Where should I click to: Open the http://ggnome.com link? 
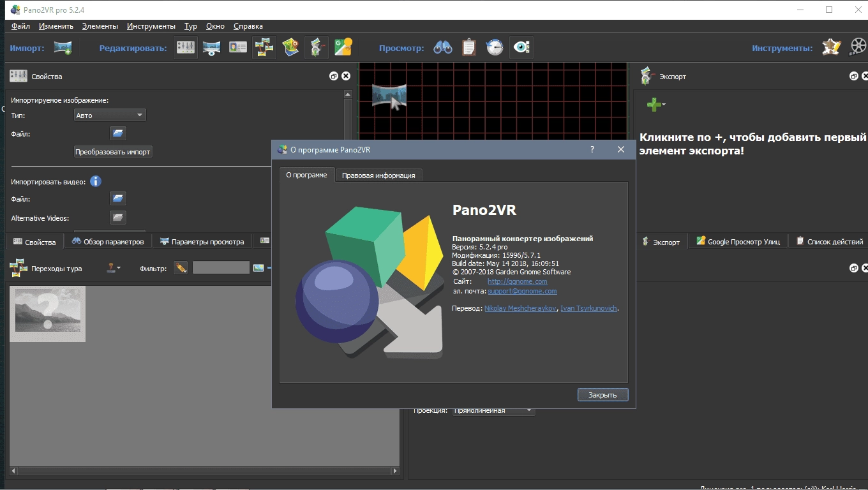point(517,281)
